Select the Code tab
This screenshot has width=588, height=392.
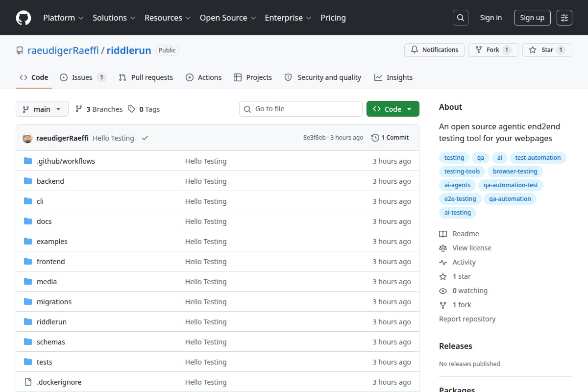(34, 77)
